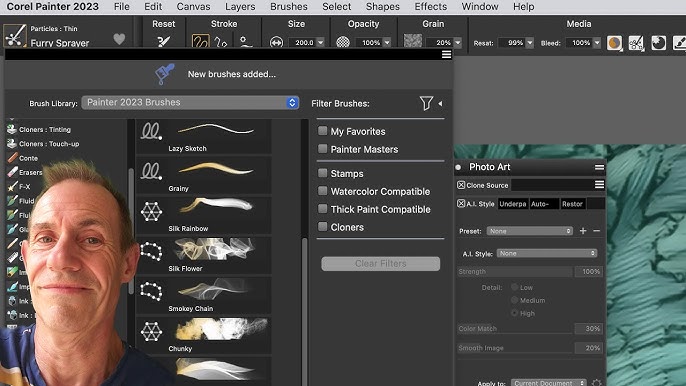Open the Canvas menu
Image resolution: width=686 pixels, height=386 pixels.
click(x=193, y=7)
